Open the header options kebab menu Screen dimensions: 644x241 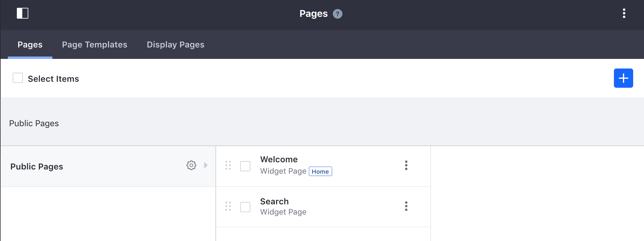(624, 13)
